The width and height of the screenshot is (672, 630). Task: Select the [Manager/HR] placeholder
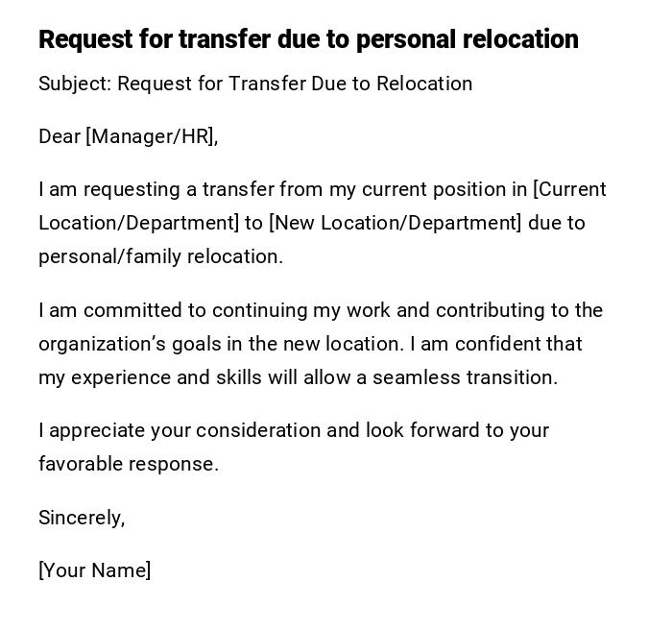click(151, 136)
